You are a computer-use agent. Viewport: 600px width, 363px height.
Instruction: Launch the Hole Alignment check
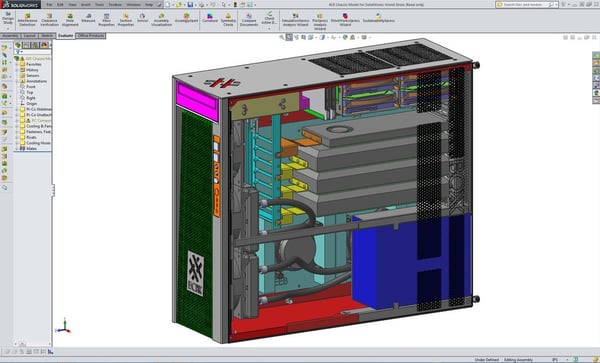click(70, 20)
